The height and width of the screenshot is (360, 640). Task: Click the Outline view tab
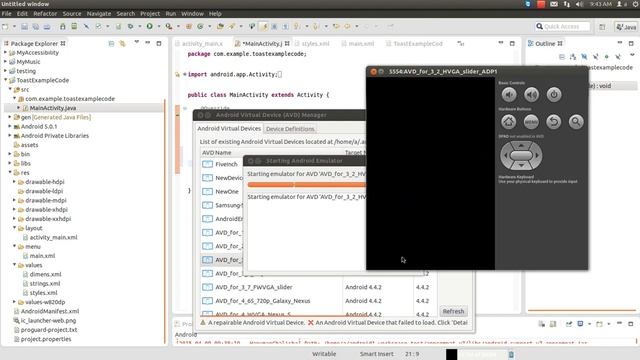click(x=545, y=43)
